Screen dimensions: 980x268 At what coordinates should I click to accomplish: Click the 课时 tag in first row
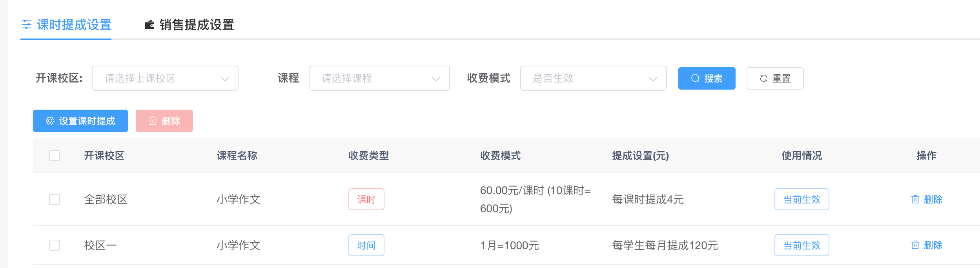tap(366, 199)
